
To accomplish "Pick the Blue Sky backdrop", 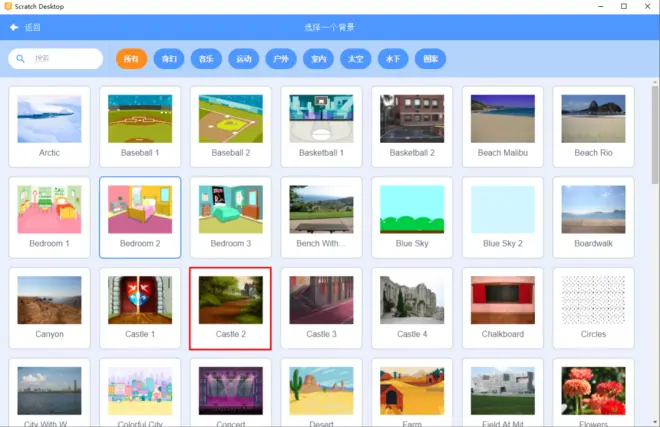I will coord(412,217).
